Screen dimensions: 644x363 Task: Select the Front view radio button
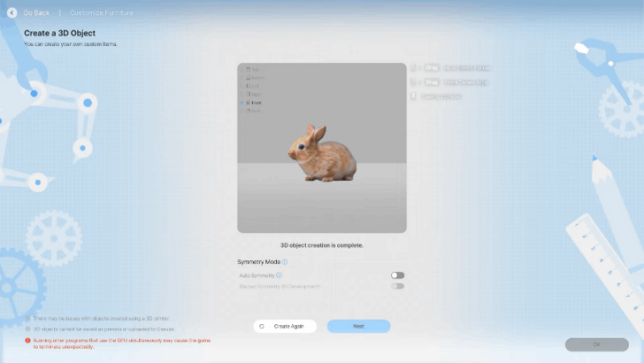(x=241, y=103)
